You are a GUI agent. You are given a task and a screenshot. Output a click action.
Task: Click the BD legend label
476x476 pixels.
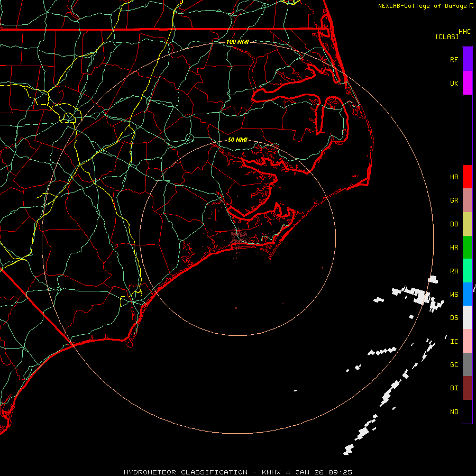[454, 224]
